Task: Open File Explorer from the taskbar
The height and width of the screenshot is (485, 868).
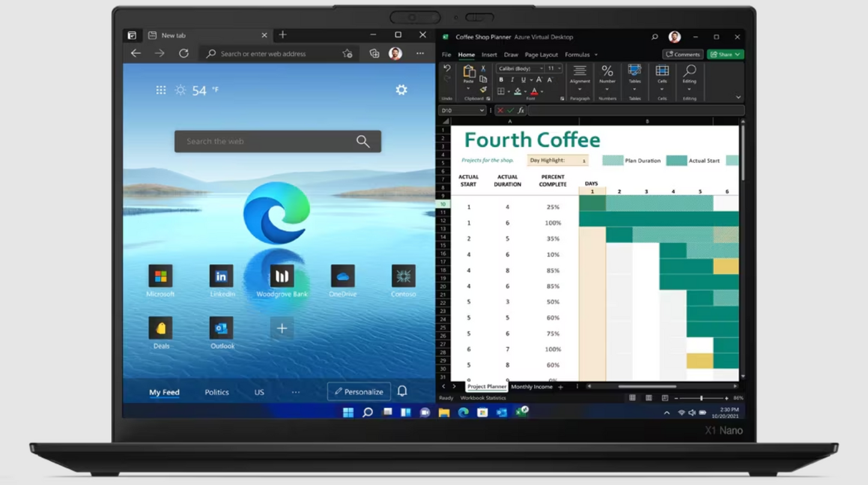Action: (444, 412)
